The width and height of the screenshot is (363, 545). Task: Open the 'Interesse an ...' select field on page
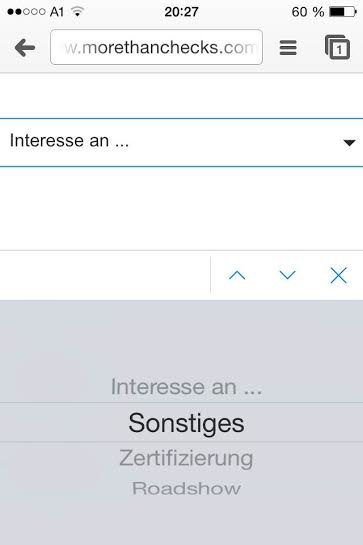pos(182,143)
